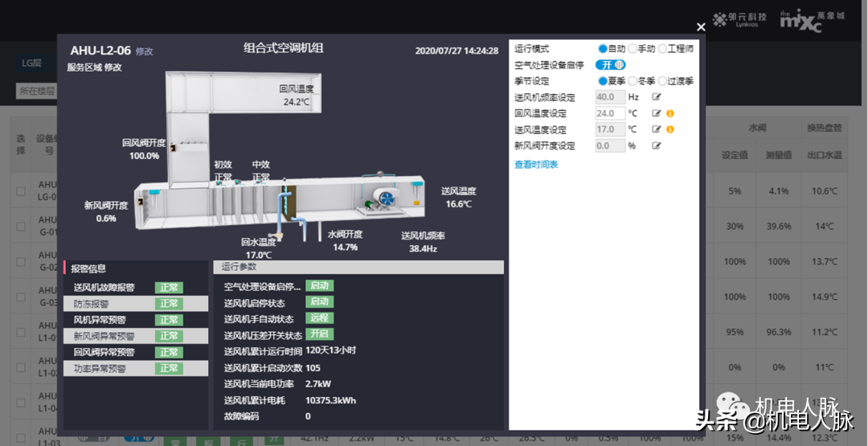Select 手动 run mode radio button
The width and height of the screenshot is (868, 446).
coord(633,49)
